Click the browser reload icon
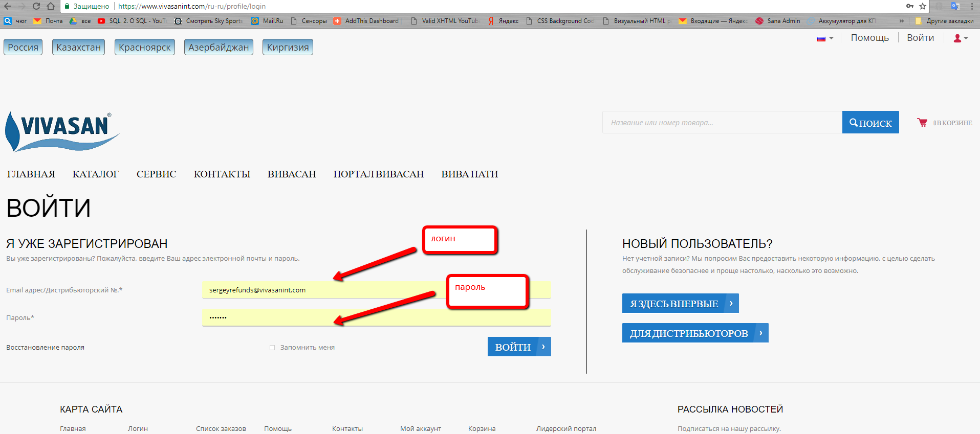The height and width of the screenshot is (434, 980). pos(36,6)
